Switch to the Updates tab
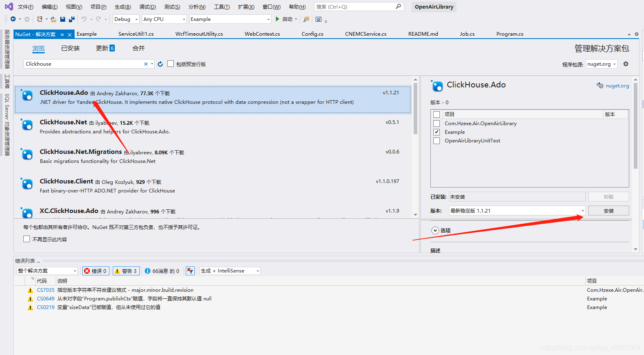The width and height of the screenshot is (644, 355). click(105, 48)
